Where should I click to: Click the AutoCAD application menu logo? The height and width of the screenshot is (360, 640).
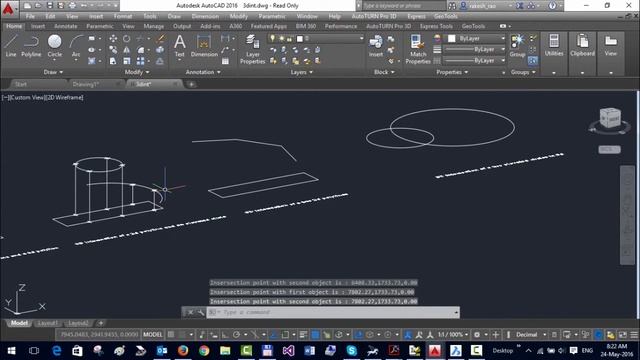(x=8, y=8)
